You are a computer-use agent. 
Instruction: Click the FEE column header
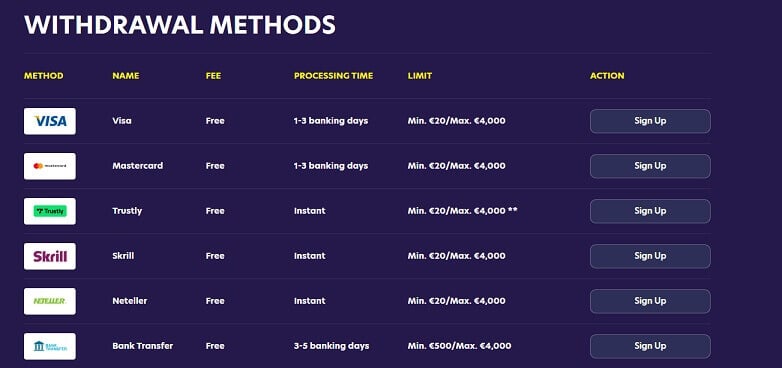coord(213,76)
